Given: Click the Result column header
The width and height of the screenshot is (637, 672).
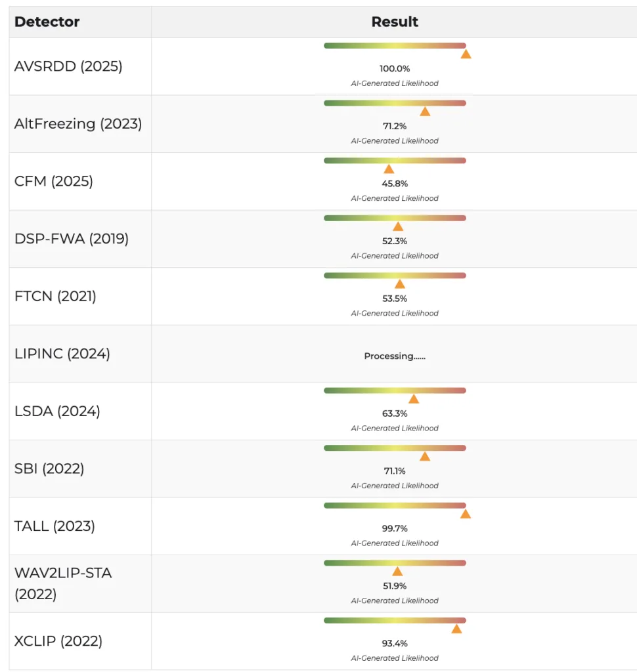Looking at the screenshot, I should point(395,22).
